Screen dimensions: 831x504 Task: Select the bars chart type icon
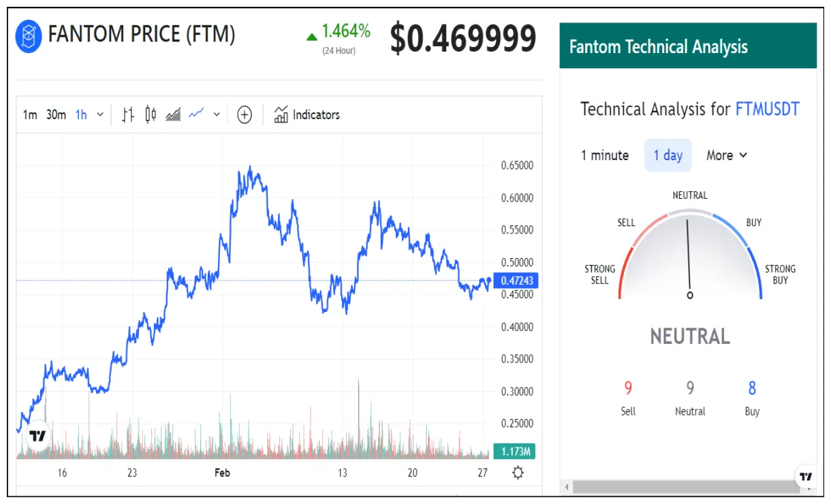click(127, 115)
